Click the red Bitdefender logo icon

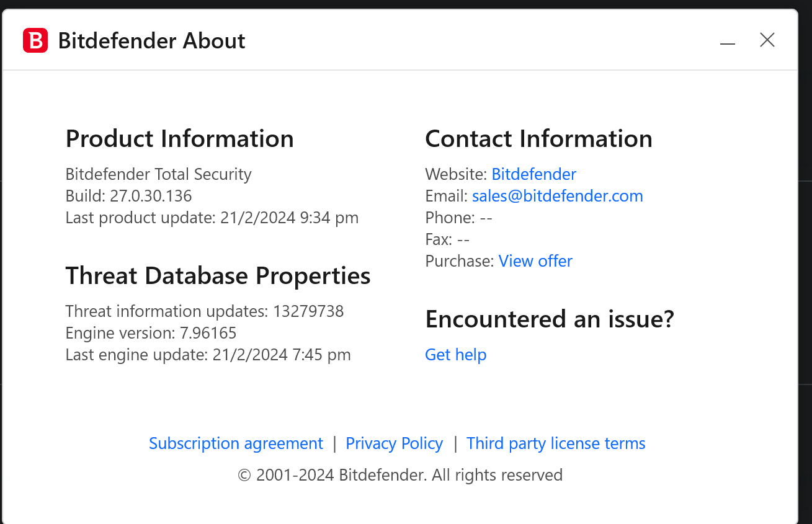click(35, 41)
